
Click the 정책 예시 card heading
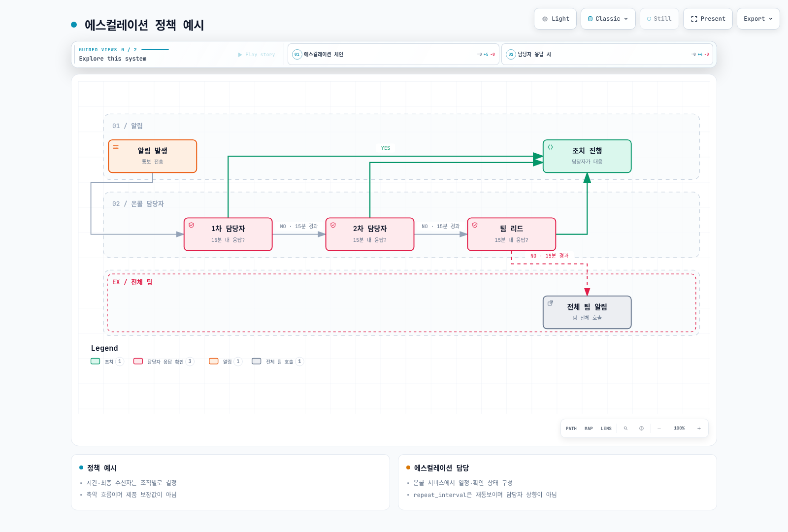pyautogui.click(x=102, y=468)
